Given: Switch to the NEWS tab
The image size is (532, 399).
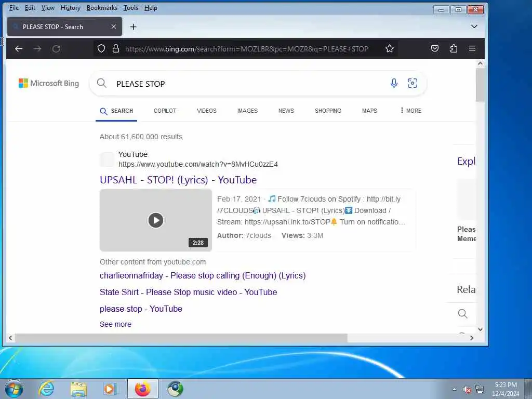Looking at the screenshot, I should point(286,111).
